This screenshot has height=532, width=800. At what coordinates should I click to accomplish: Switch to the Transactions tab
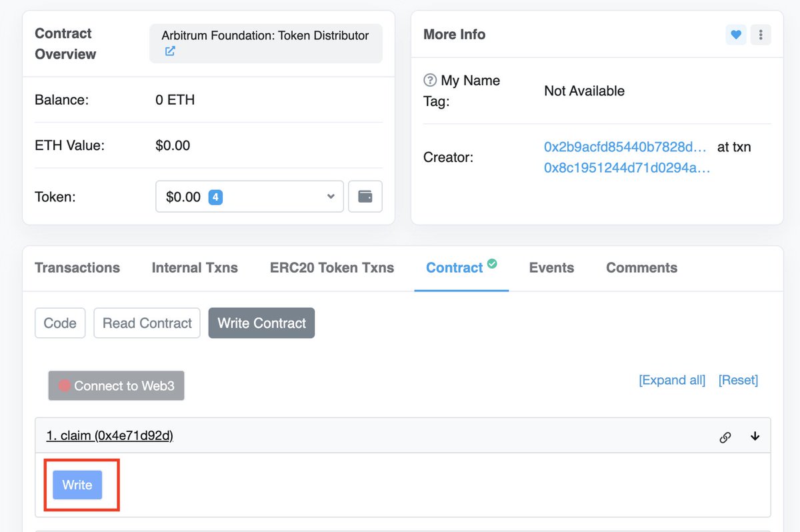[x=77, y=267]
